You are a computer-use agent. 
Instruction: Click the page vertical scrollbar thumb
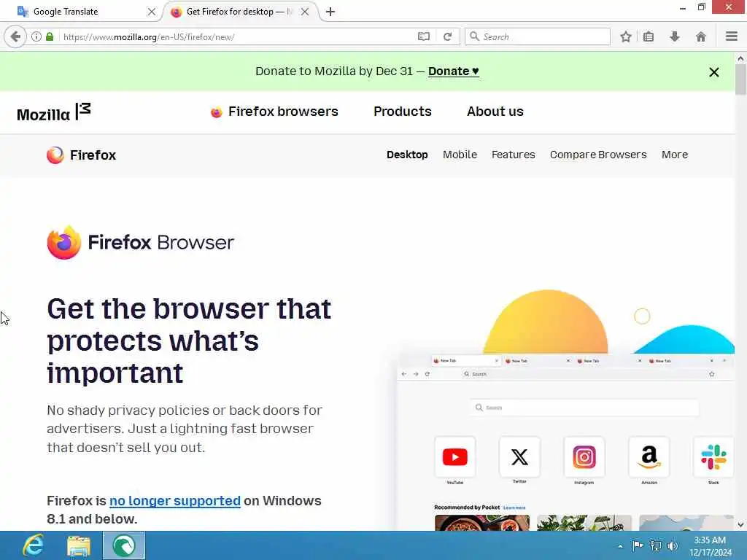tap(740, 79)
